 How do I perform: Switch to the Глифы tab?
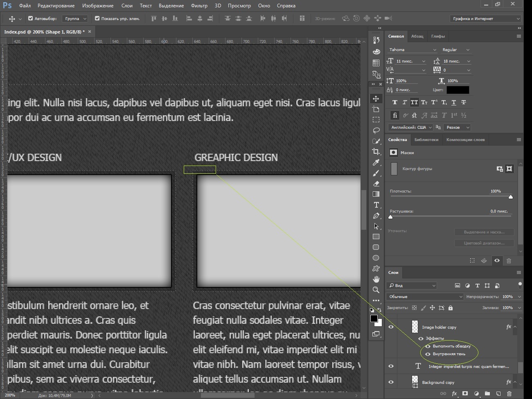[438, 36]
